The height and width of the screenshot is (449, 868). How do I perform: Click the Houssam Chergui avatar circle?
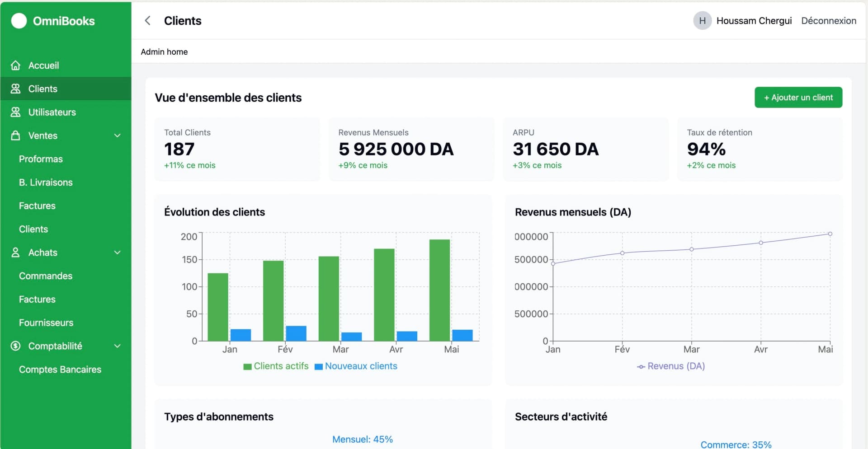[702, 20]
